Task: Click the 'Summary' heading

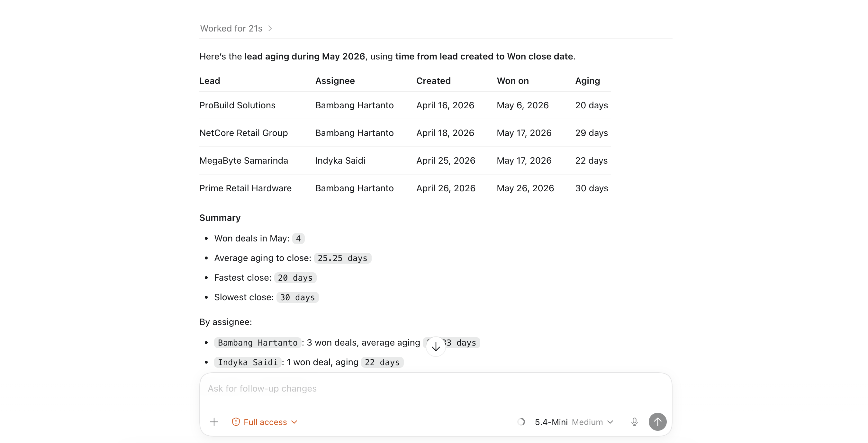Action: point(220,218)
